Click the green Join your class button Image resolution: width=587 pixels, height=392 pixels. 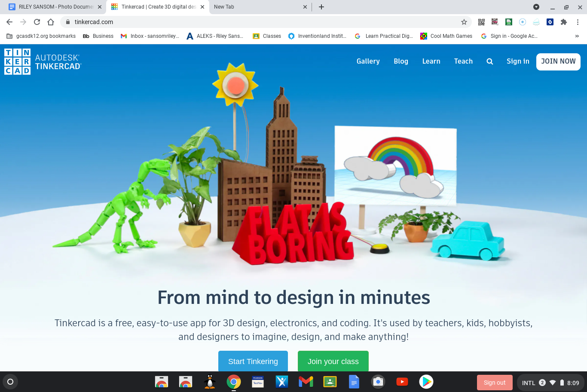[333, 361]
